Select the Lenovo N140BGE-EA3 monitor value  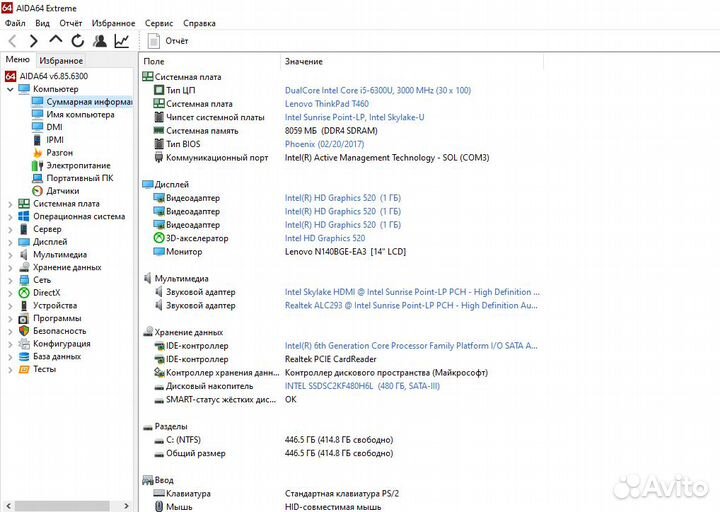345,252
